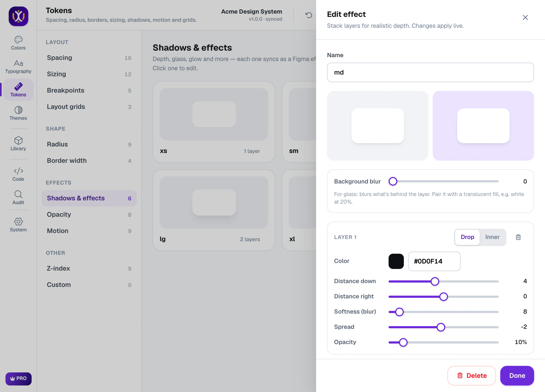Click the Name input field
This screenshot has width=545, height=392.
(431, 72)
